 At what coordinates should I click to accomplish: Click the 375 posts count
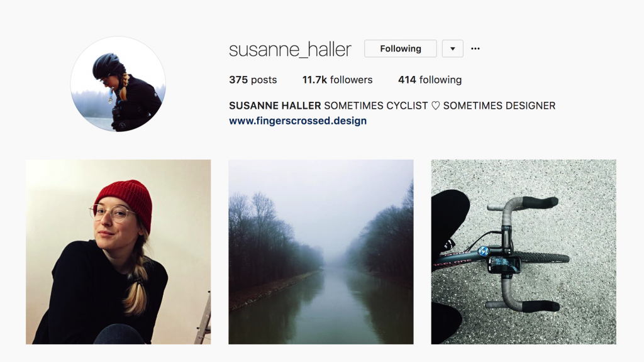click(x=253, y=80)
